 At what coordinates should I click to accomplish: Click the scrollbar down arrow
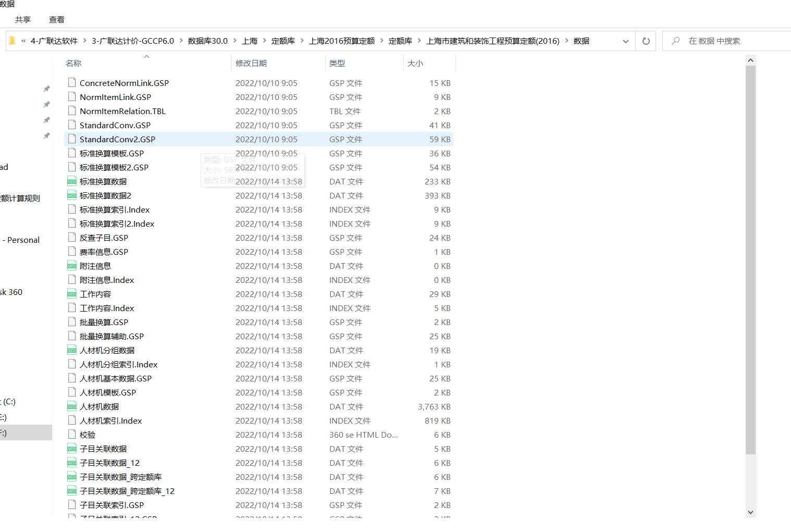click(750, 512)
